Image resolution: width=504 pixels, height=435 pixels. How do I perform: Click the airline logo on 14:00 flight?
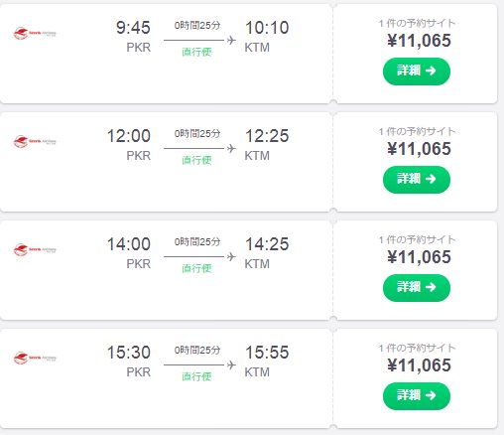35,250
